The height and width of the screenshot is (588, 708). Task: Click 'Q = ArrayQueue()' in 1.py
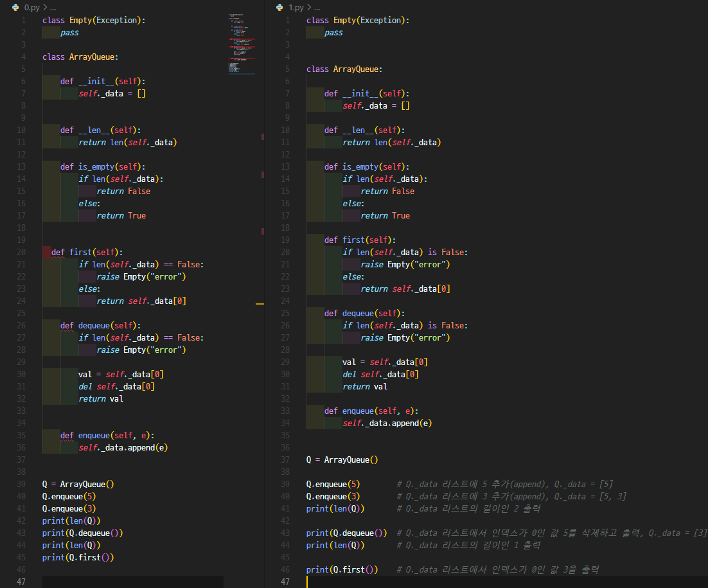[342, 459]
